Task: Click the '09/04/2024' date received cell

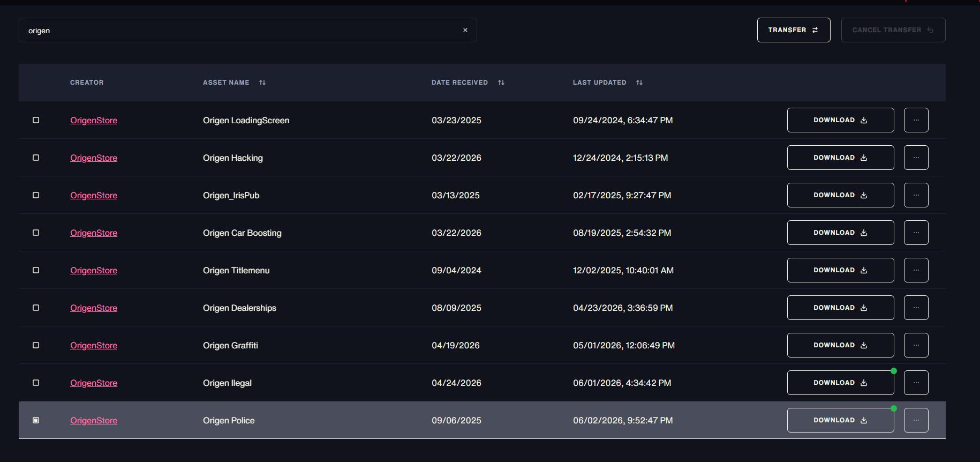Action: click(456, 271)
